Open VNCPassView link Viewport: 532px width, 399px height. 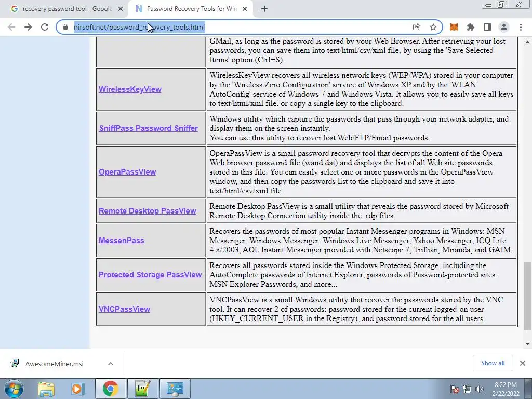(x=124, y=309)
